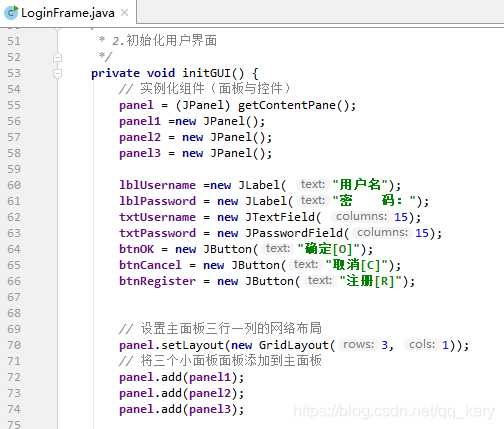This screenshot has height=429, width=504.
Task: Click 'panel.add(panel3)' statement on line 74
Action: click(182, 409)
